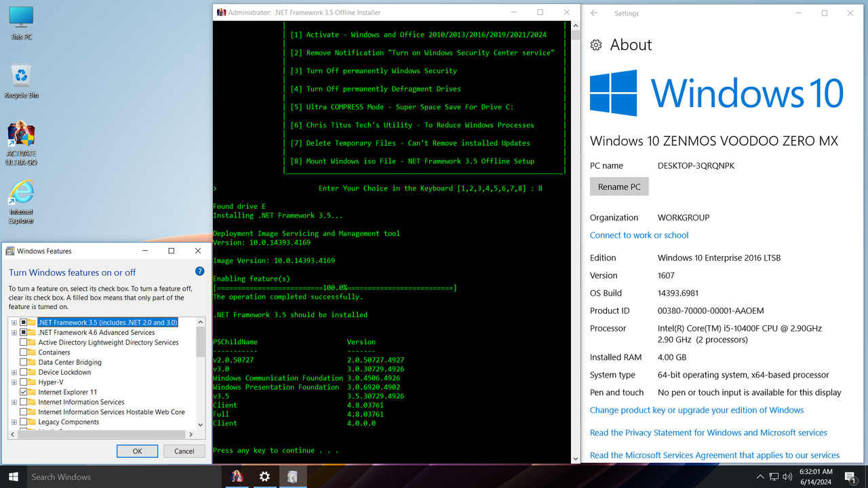
Task: Expand Internet Information Services tree node
Action: coord(14,402)
